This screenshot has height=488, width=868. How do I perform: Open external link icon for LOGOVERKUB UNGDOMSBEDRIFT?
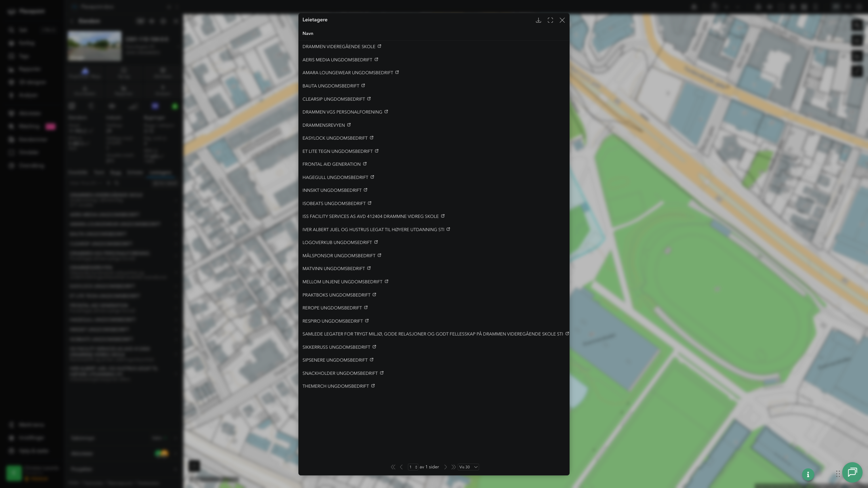376,242
